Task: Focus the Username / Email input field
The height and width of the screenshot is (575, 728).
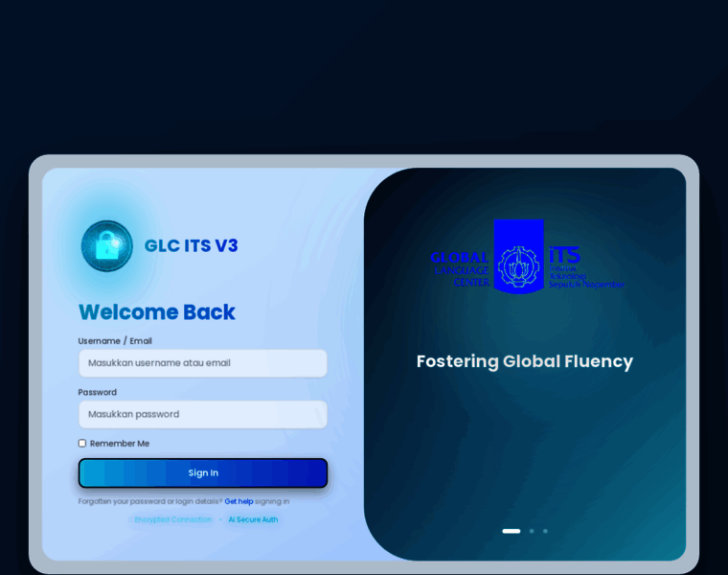Action: point(202,363)
